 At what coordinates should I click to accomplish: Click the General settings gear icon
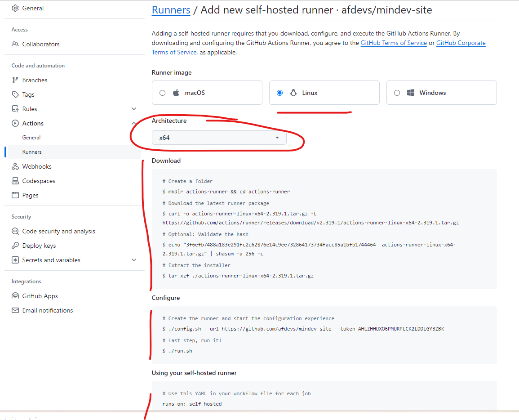pos(15,8)
